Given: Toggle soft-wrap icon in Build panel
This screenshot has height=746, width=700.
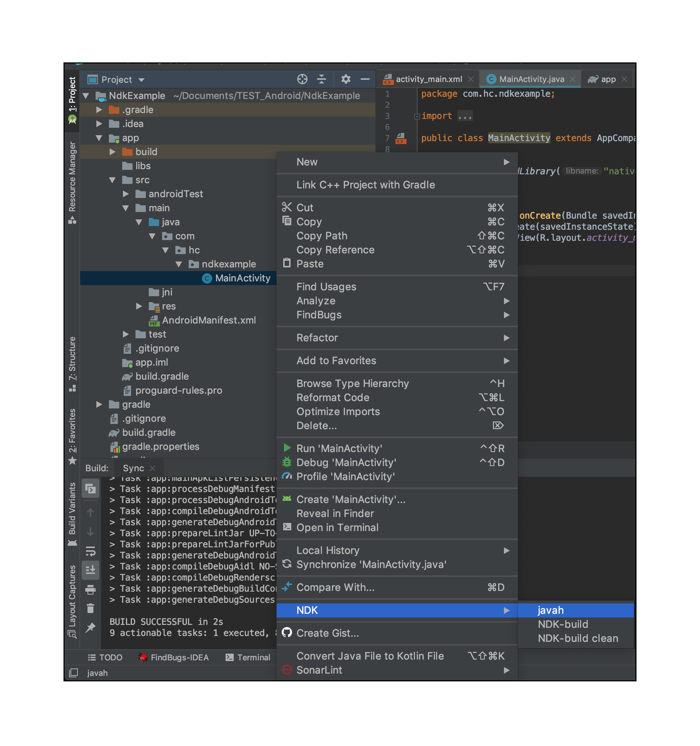Looking at the screenshot, I should 90,551.
